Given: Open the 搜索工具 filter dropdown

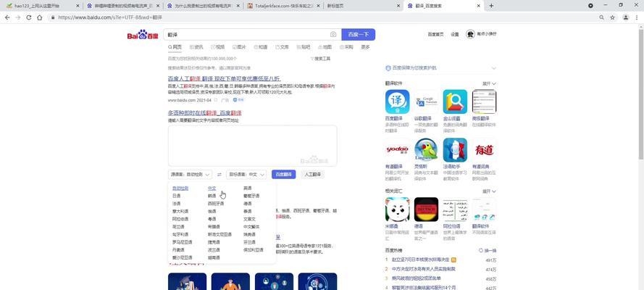Looking at the screenshot, I should 320,59.
